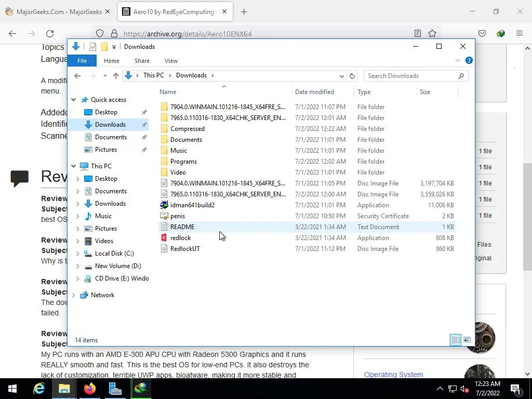Open the recent locations dropdown arrow
The height and width of the screenshot is (399, 532).
point(105,76)
